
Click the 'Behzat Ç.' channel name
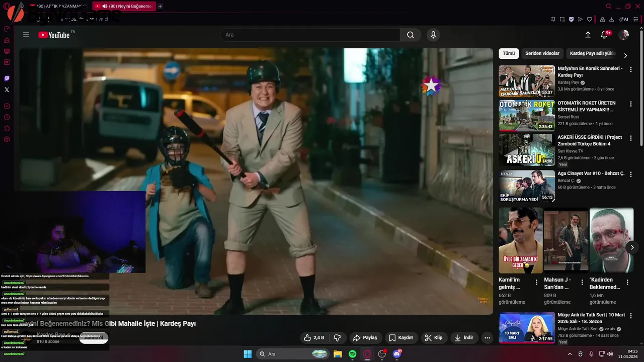click(x=566, y=180)
